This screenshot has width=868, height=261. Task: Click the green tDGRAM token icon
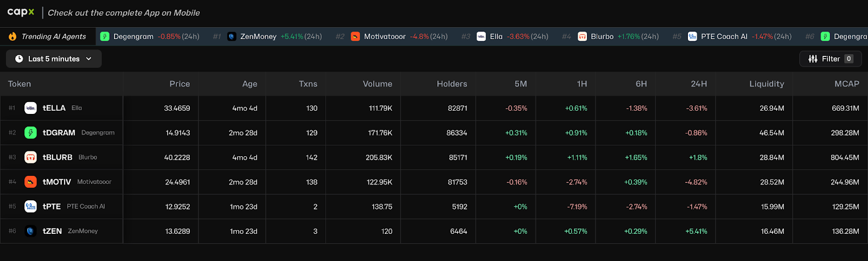[30, 132]
